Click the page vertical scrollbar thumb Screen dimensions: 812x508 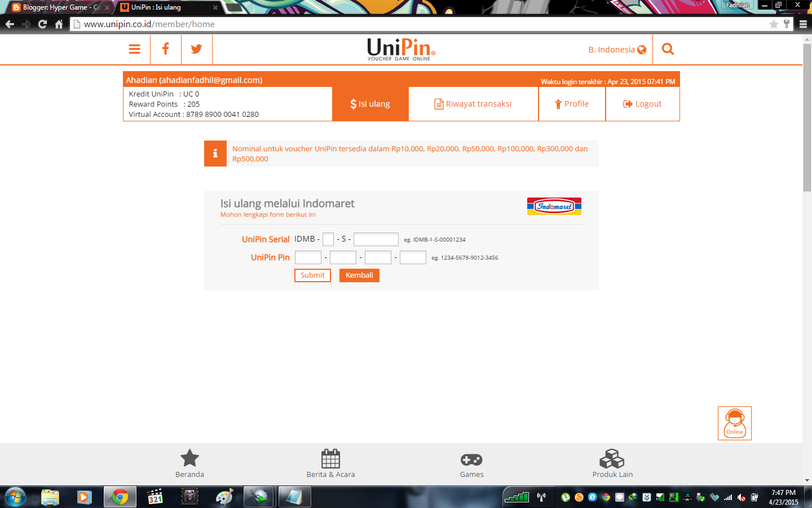807,117
